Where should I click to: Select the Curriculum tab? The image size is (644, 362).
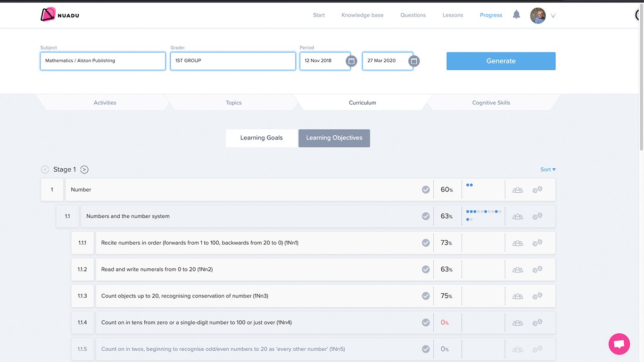(362, 103)
